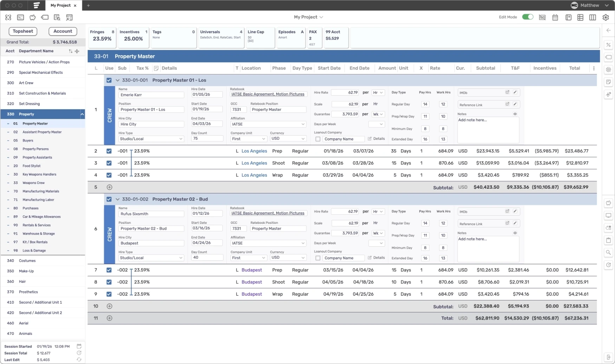Viewport: 615px width, 364px height.
Task: Collapse the 330-01-001 Property Master section
Action: point(118,80)
